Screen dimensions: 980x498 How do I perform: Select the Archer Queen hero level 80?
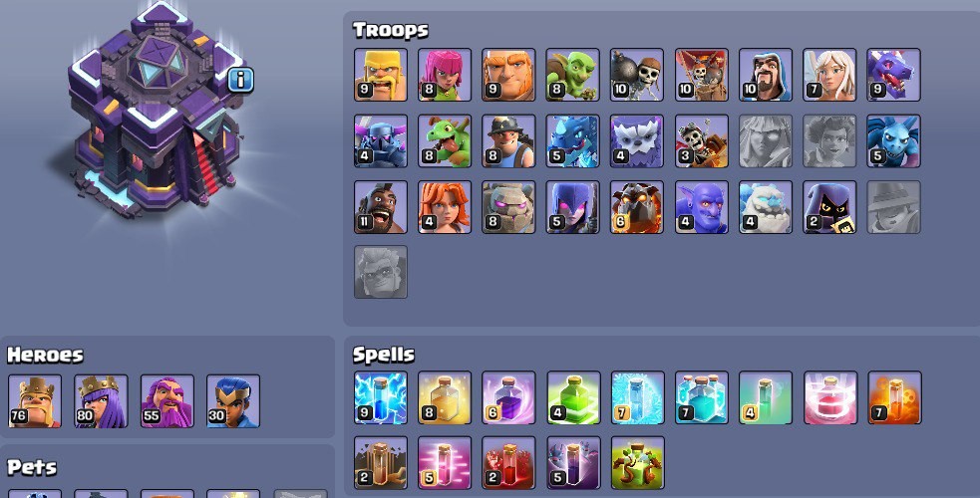[x=102, y=401]
